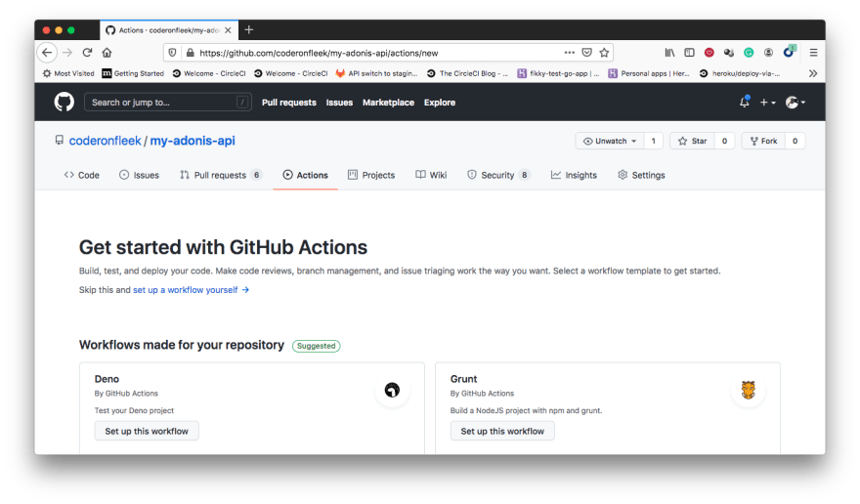Viewport: 860px width, 504px height.
Task: Open the 'API switch to stagin...' bookmark
Action: click(377, 73)
